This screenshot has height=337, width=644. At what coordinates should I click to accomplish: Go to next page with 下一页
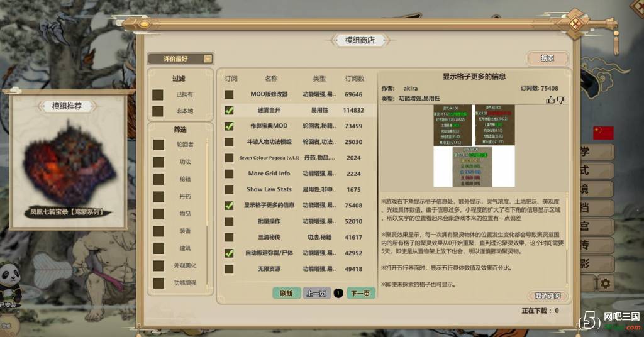pos(360,293)
